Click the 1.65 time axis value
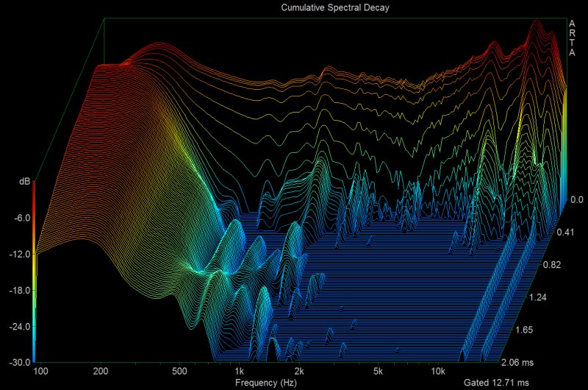 tap(524, 330)
